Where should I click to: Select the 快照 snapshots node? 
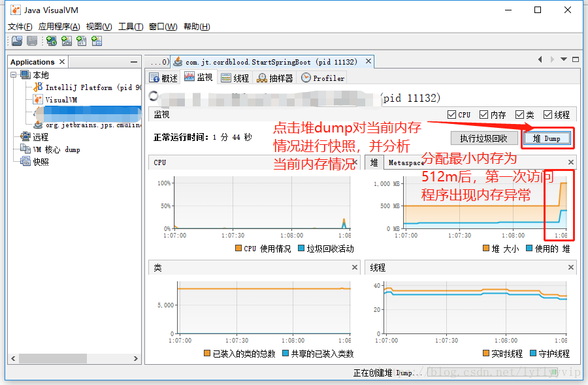pyautogui.click(x=35, y=162)
